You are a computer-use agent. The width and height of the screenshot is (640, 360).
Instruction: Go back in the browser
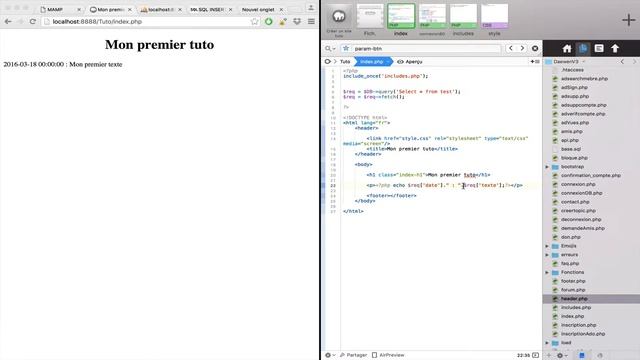(8, 21)
